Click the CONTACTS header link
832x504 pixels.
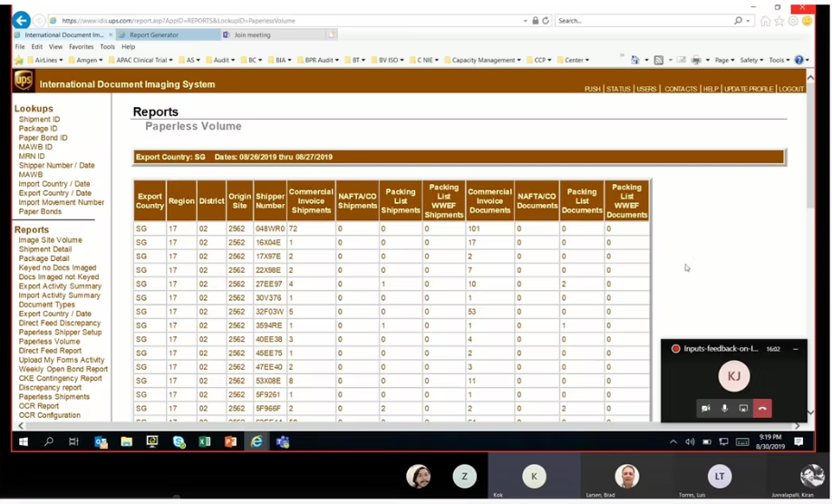[x=681, y=89]
